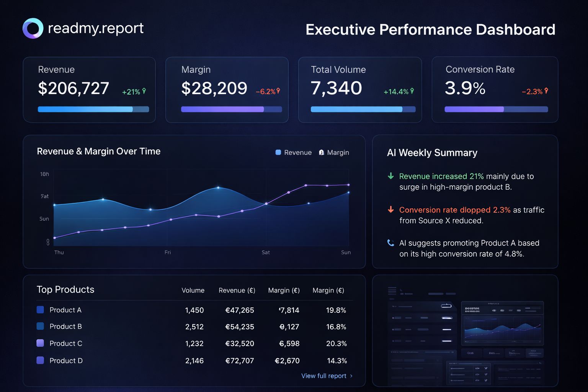Open the View full report link
The image size is (588, 392).
coord(323,376)
